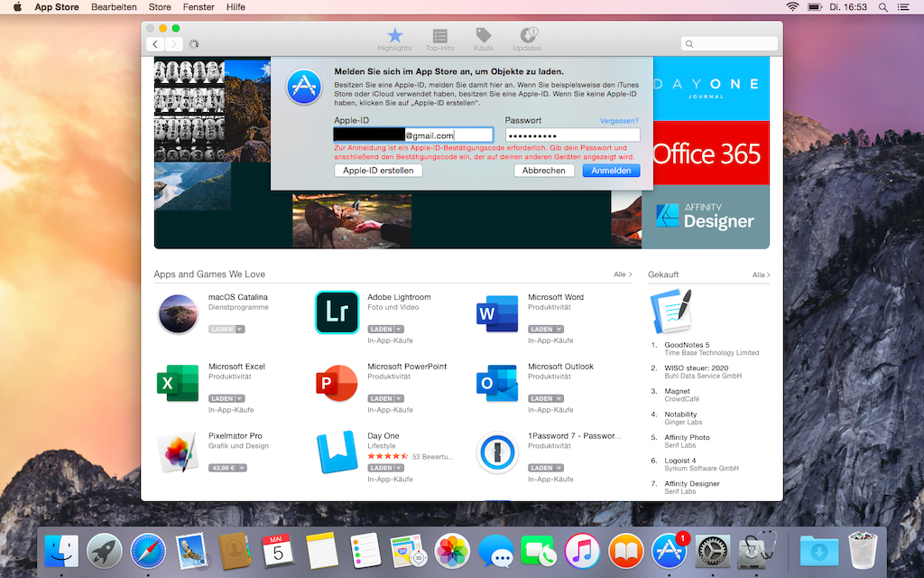Viewport: 924px width, 578px height.
Task: Follow the Vergessen? link
Action: [619, 121]
